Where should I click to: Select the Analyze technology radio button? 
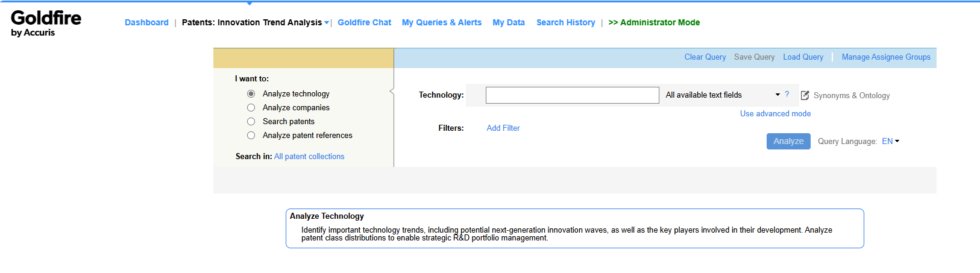[251, 94]
